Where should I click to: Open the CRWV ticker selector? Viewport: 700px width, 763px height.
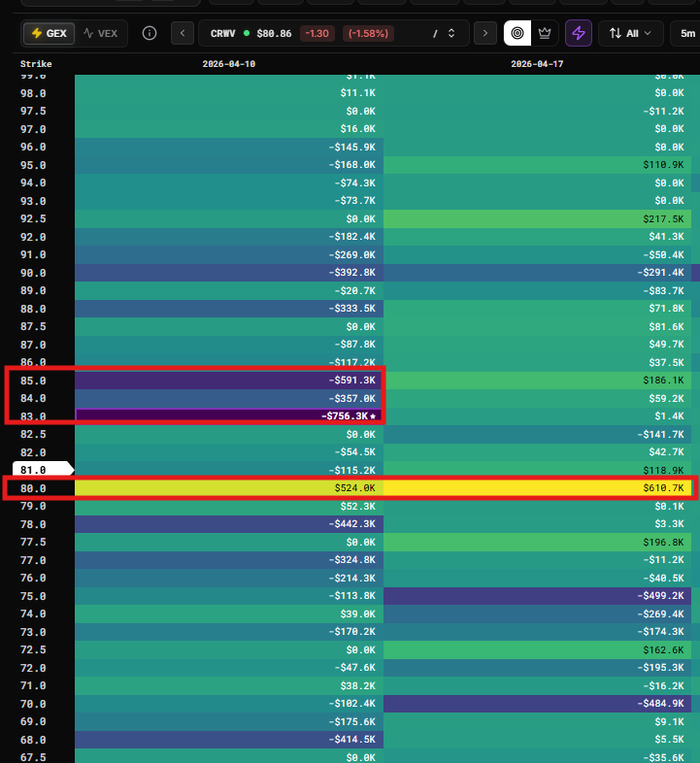coord(333,34)
